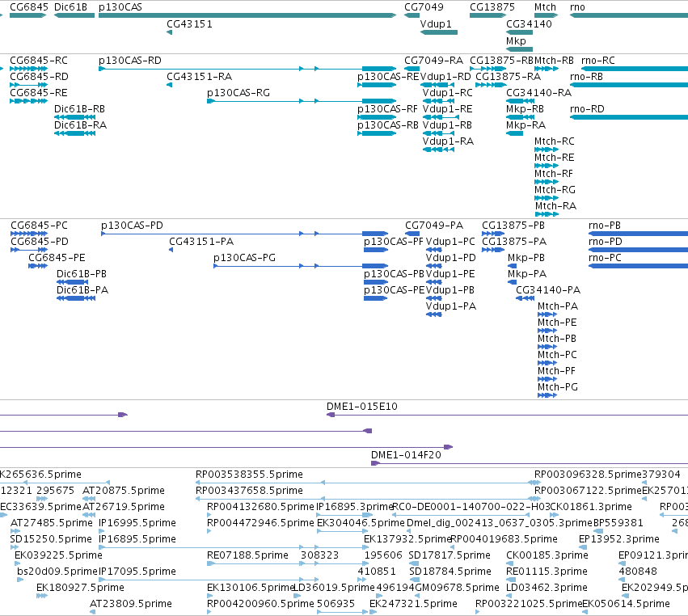Select protein p130CAS-PD
688x616 pixels.
point(132,226)
